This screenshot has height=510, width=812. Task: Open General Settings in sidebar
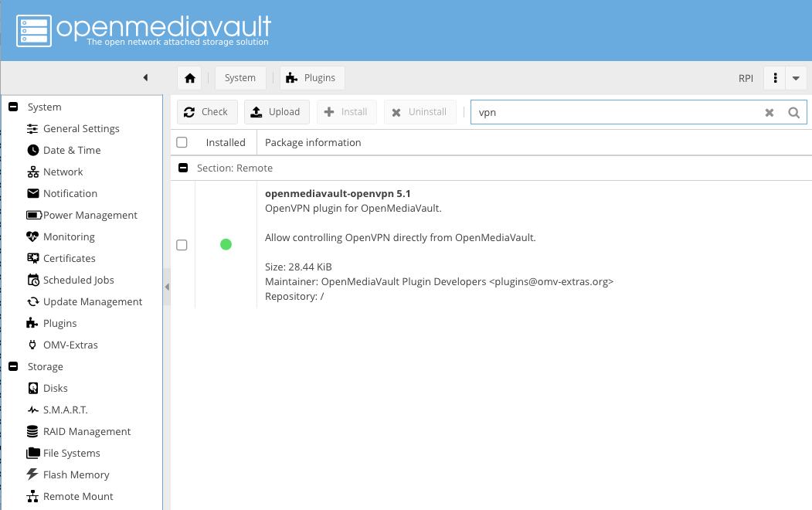[x=81, y=128]
